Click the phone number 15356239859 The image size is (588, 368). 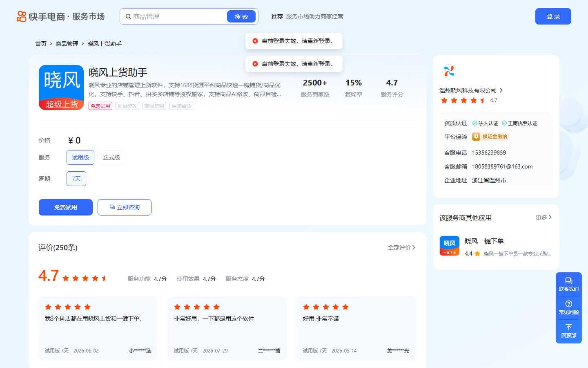click(x=489, y=153)
